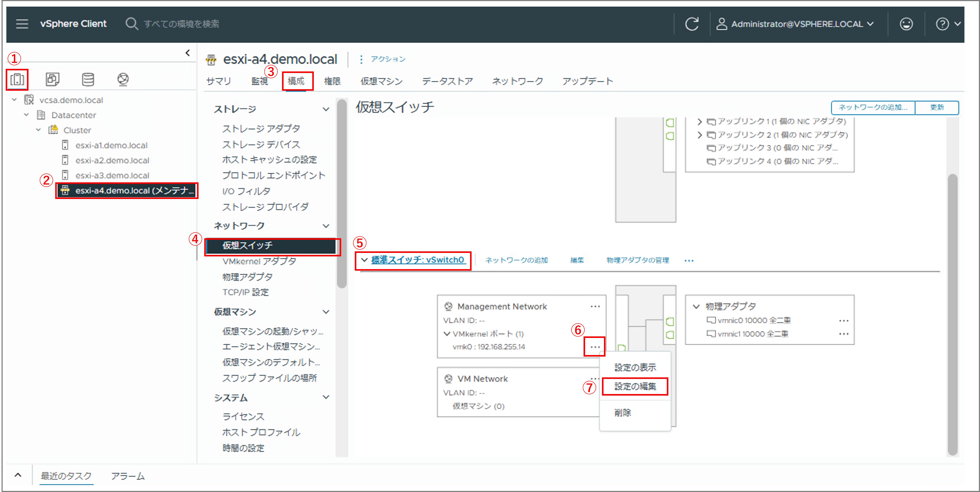980x492 pixels.
Task: Collapse 標準スイッチ: vSwitch0 section
Action: click(364, 260)
